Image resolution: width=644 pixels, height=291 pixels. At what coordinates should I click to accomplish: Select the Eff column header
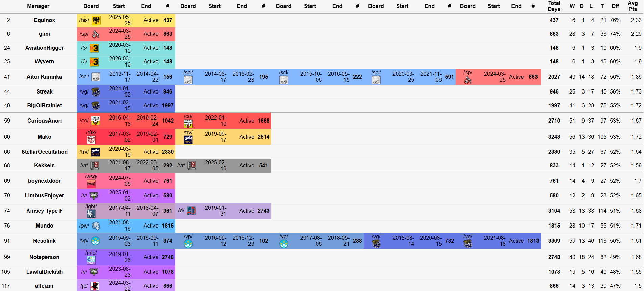615,6
